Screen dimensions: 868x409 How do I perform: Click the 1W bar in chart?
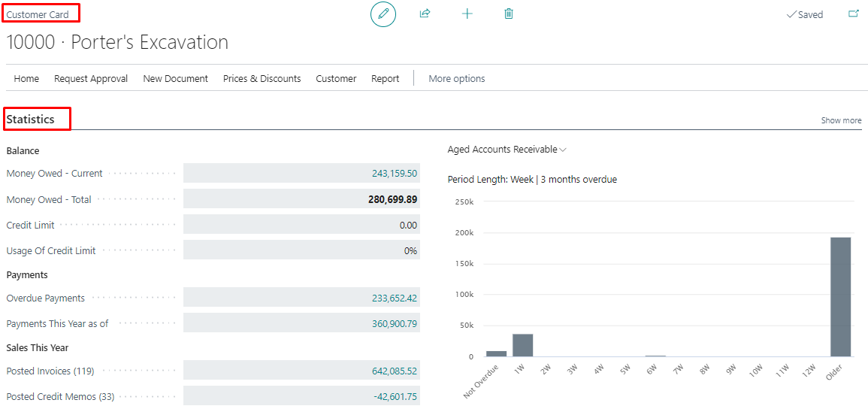pos(522,345)
